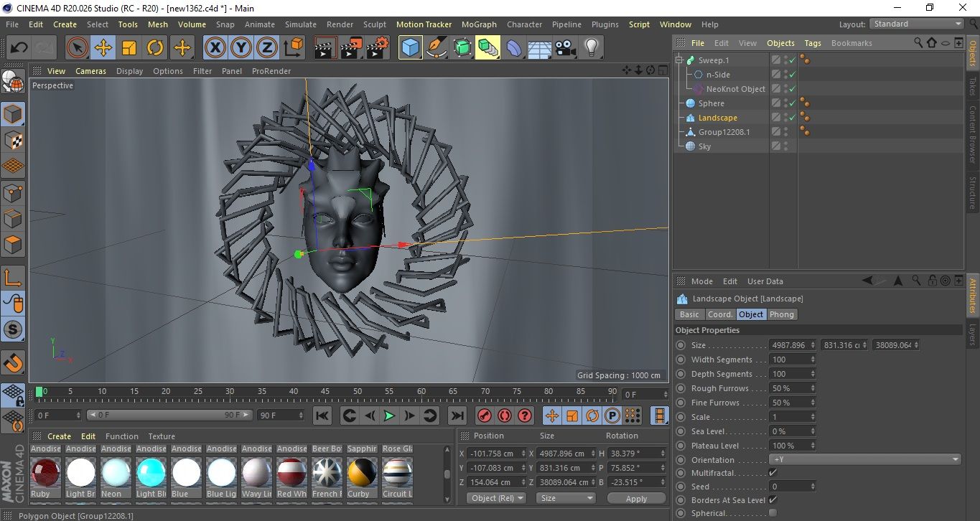Toggle Sphere object visibility checkmark
The height and width of the screenshot is (521, 980).
point(793,103)
